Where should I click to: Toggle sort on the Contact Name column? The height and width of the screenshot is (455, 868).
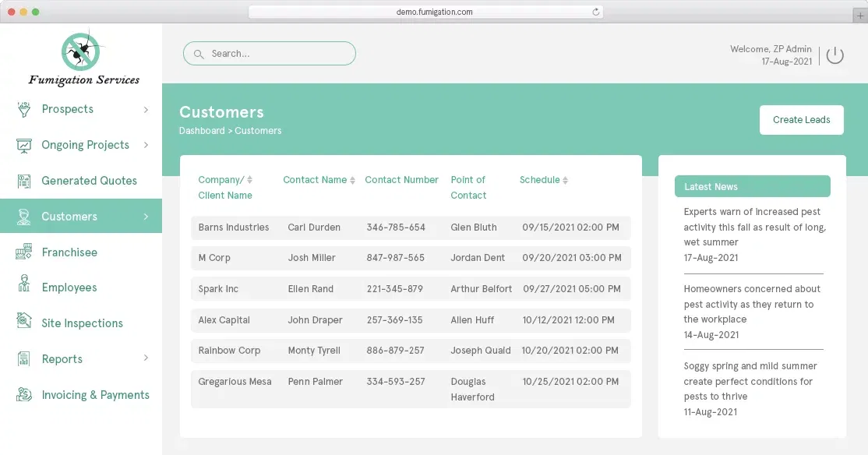pyautogui.click(x=351, y=179)
